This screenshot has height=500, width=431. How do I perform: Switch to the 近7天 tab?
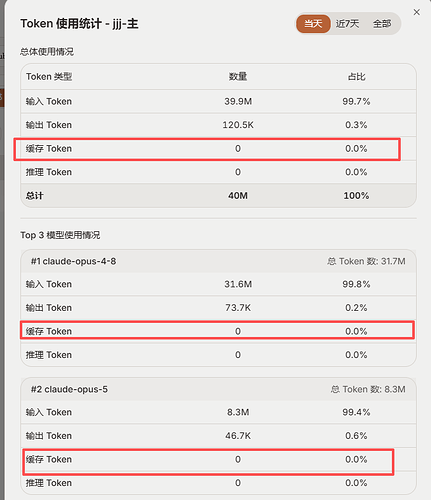coord(347,24)
